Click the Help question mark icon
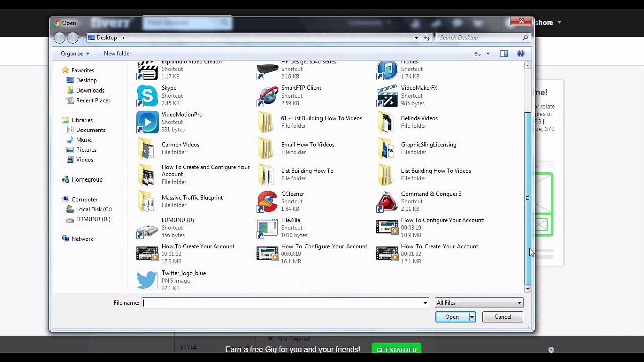The width and height of the screenshot is (644, 362). pos(521,54)
